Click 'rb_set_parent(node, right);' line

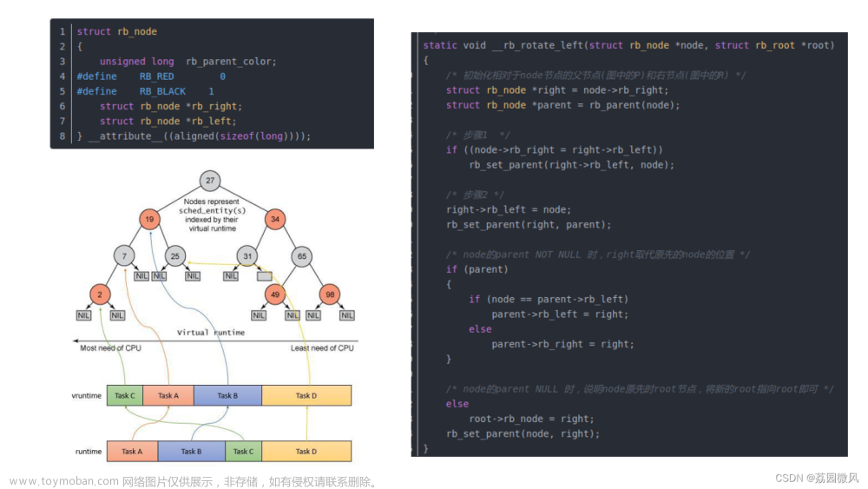[523, 434]
